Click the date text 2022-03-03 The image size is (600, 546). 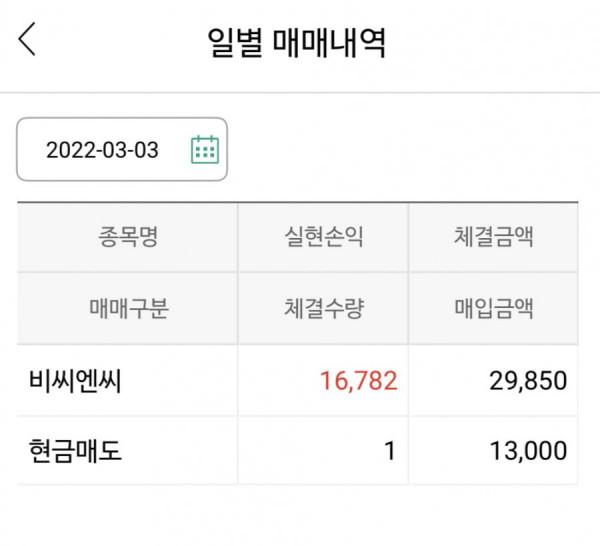point(102,150)
